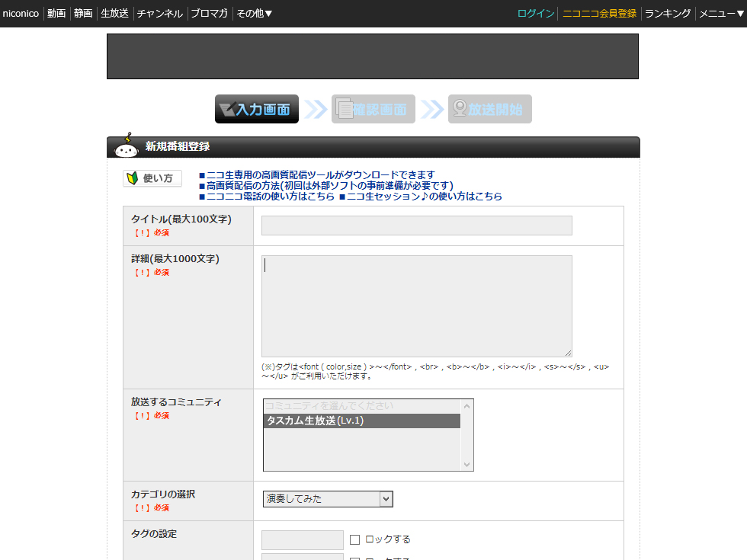The image size is (747, 560).
Task: Open the ニコニコ電話の使い方 link
Action: (x=267, y=197)
